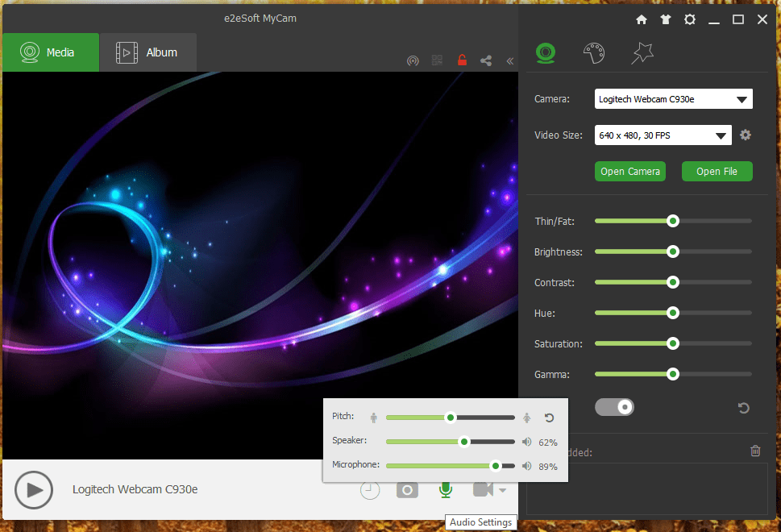The image size is (781, 532).
Task: Click the Open File button
Action: pos(717,172)
